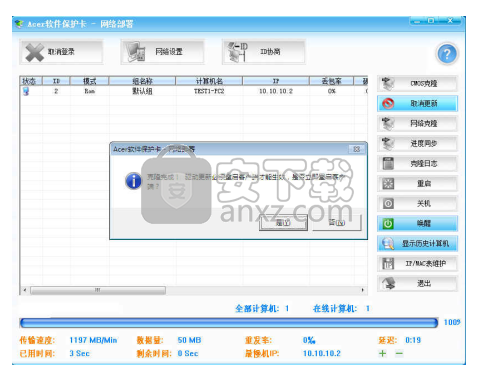
Task: Click the 0% packet loss cell
Action: [331, 91]
